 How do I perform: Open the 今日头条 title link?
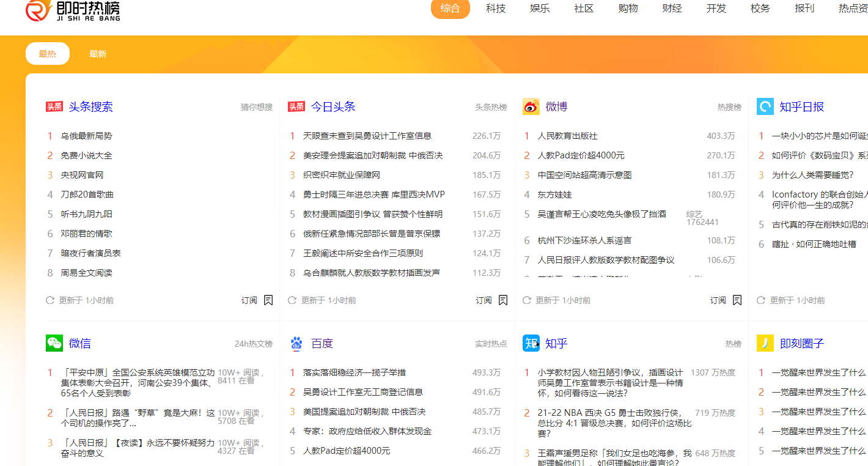(x=333, y=106)
